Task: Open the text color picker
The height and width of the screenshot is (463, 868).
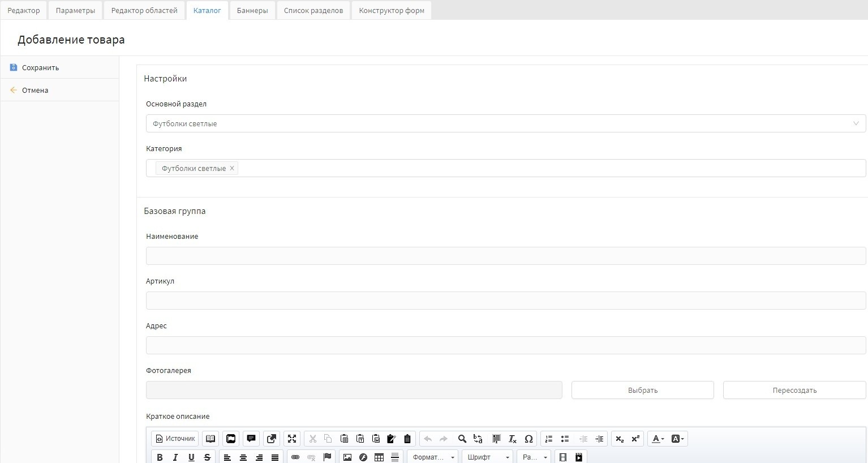Action: coord(658,439)
